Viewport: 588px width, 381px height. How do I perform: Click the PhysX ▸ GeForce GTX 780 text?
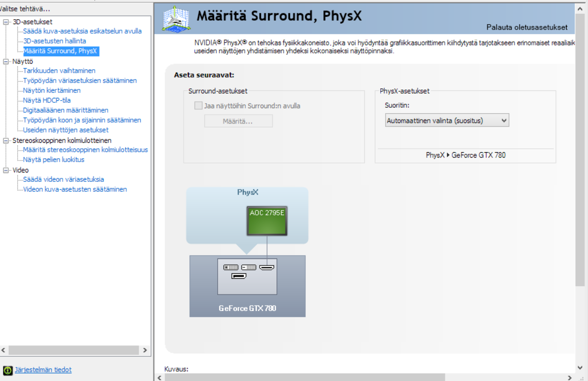(466, 155)
